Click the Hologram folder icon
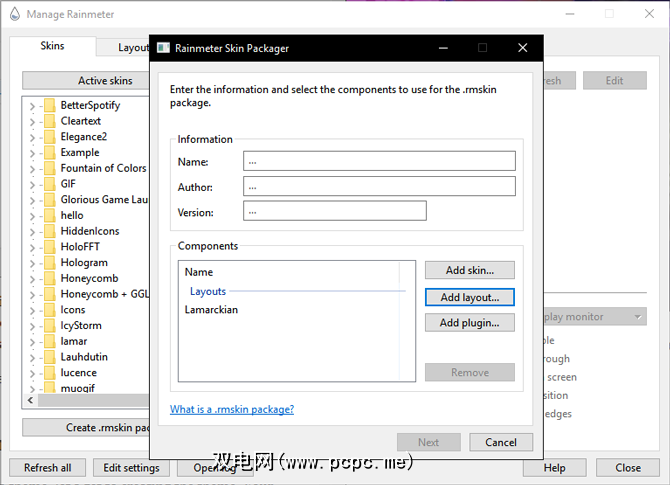Viewport: 670px width, 485px height. (x=50, y=263)
